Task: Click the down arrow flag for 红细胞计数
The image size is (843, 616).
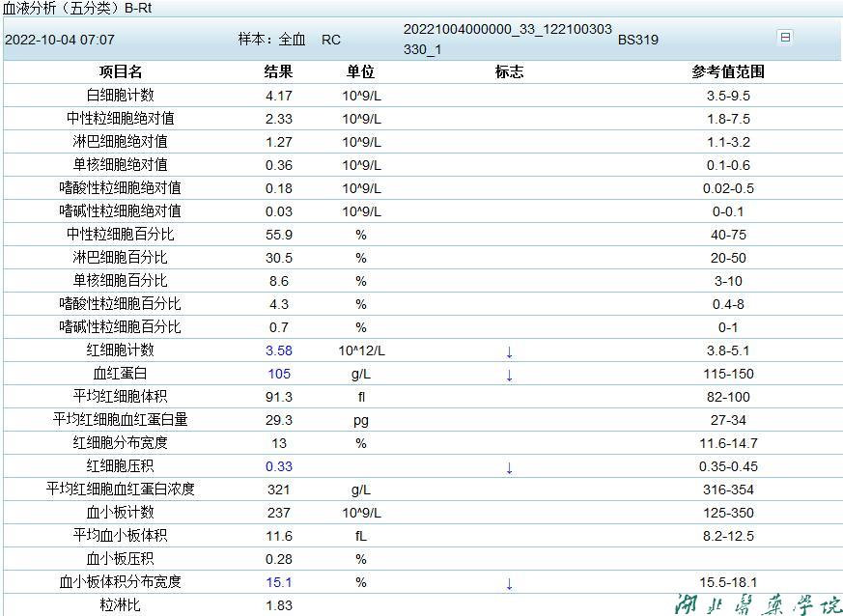Action: coord(509,351)
